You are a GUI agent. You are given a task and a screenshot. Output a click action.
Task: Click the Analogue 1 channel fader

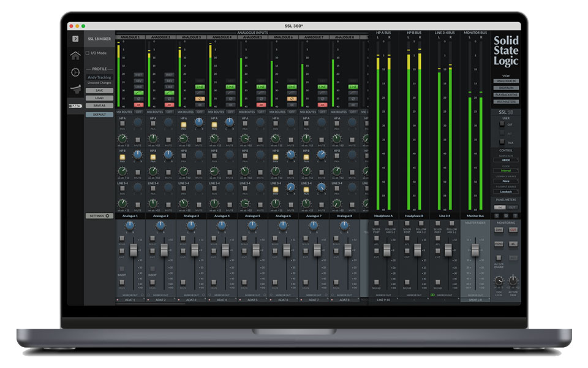click(134, 250)
